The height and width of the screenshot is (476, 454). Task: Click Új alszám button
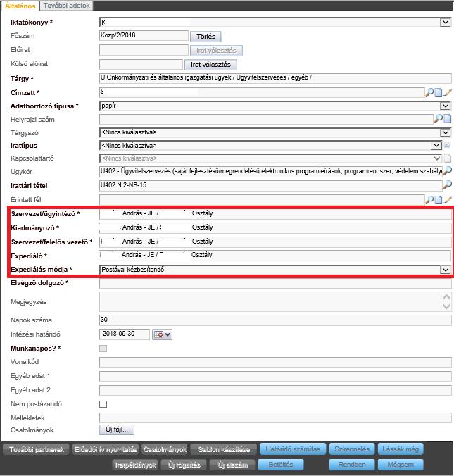(x=233, y=465)
